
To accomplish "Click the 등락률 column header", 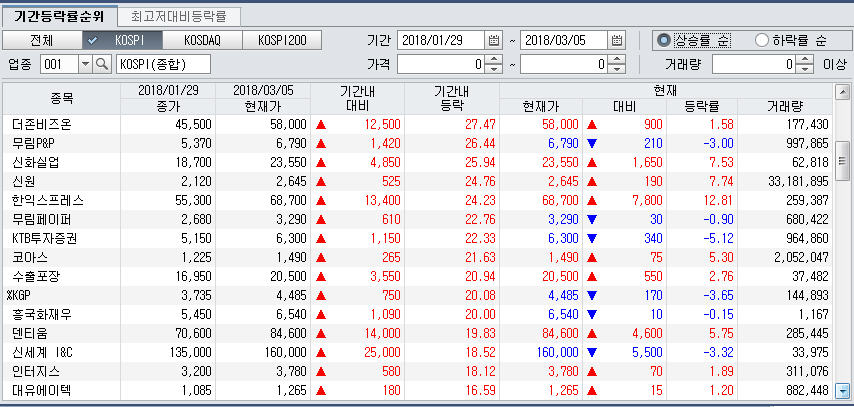I will point(702,106).
